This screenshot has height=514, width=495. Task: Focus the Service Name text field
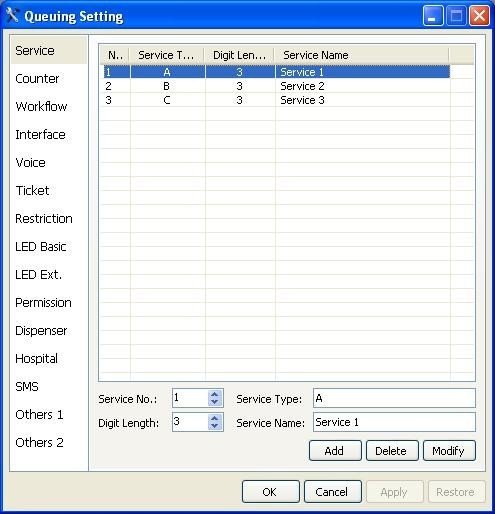[394, 422]
